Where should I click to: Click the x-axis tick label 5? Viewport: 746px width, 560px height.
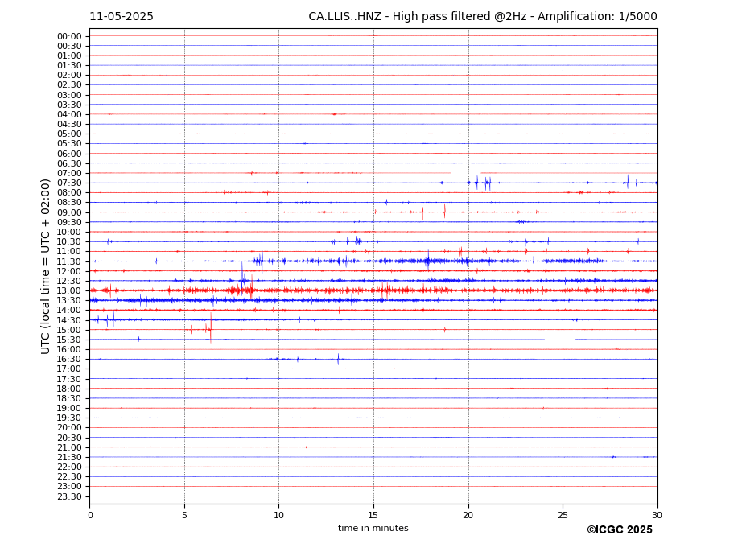(x=184, y=515)
